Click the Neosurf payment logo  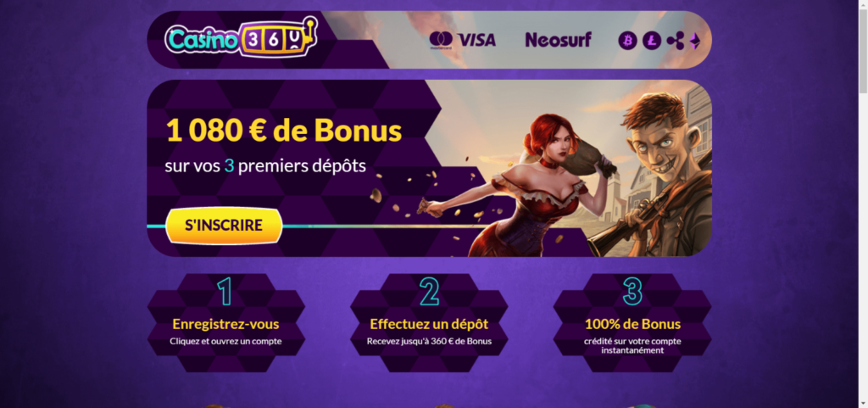coord(558,40)
